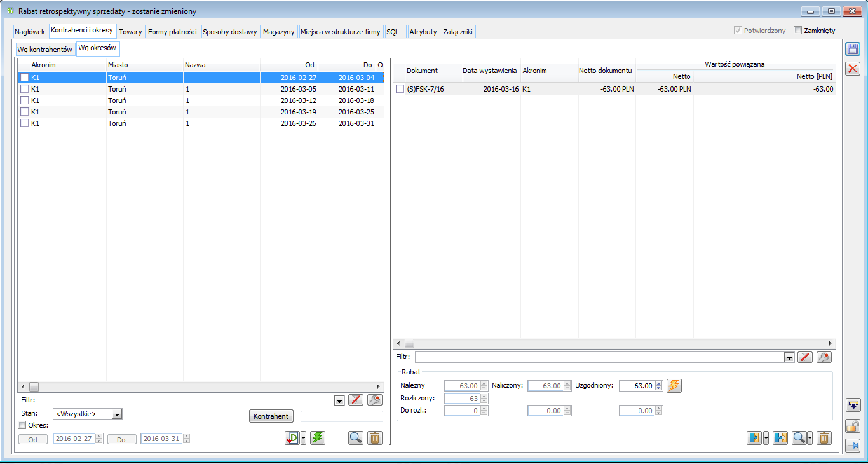Click the green lightning recalculate icon
Screen dimensions: 868x464
(x=318, y=438)
